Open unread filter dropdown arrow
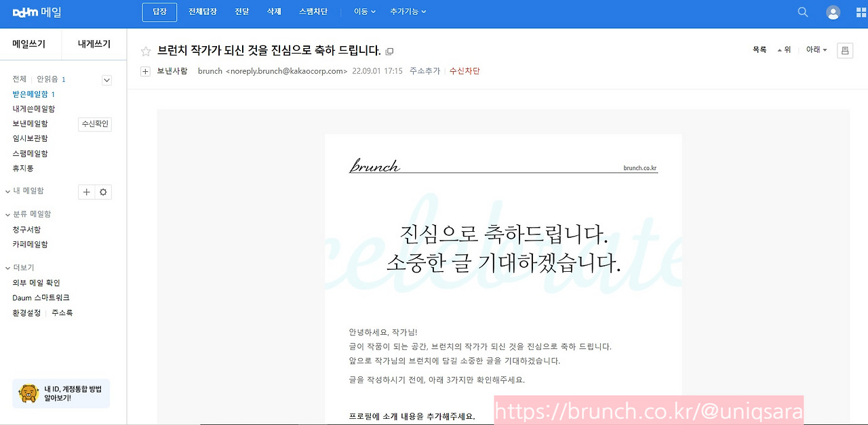This screenshot has width=868, height=425. click(106, 79)
